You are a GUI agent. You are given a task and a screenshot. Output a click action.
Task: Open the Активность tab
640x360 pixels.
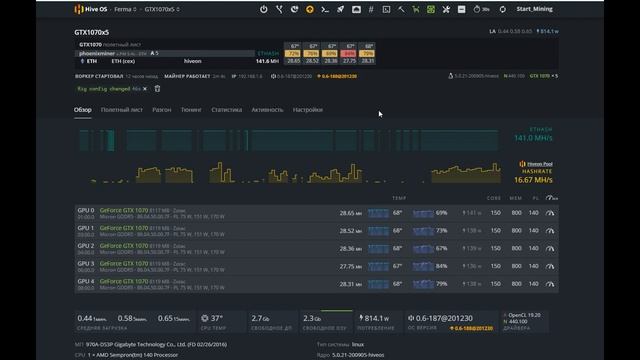tap(267, 109)
